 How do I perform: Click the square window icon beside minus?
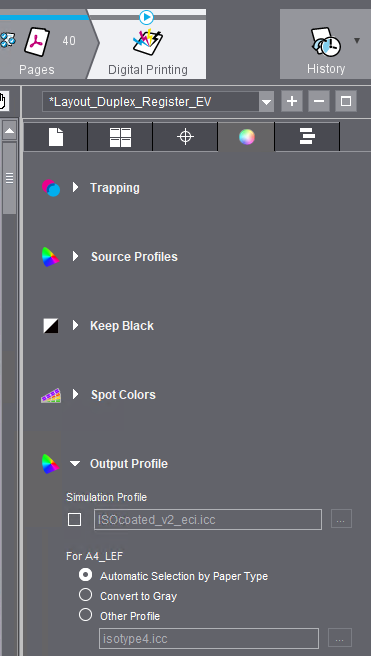click(346, 101)
